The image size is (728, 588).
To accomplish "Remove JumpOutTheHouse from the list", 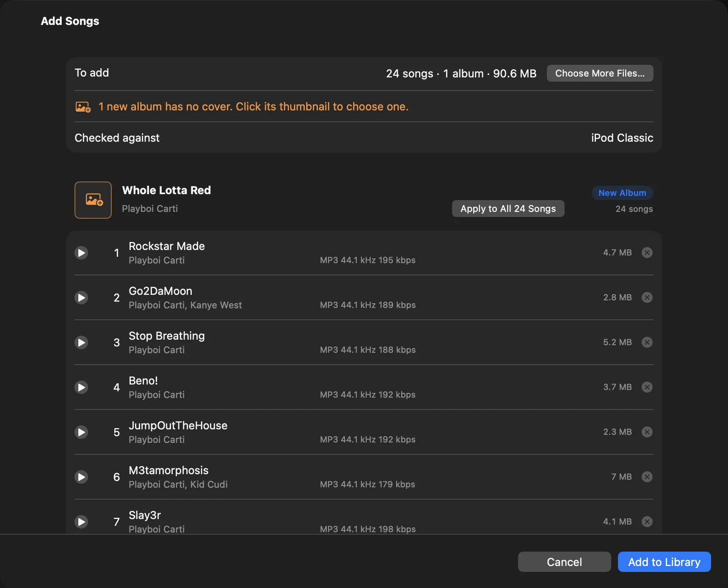I will point(647,432).
